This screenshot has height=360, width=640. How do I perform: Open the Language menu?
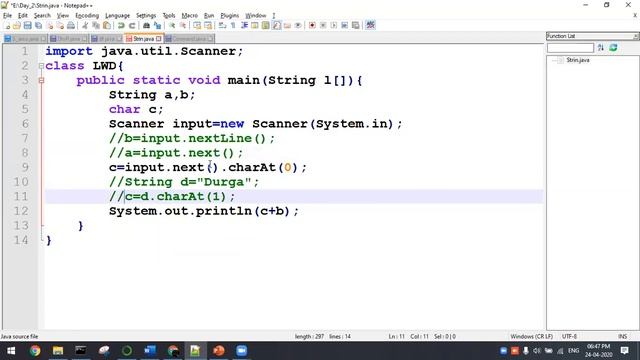point(117,16)
